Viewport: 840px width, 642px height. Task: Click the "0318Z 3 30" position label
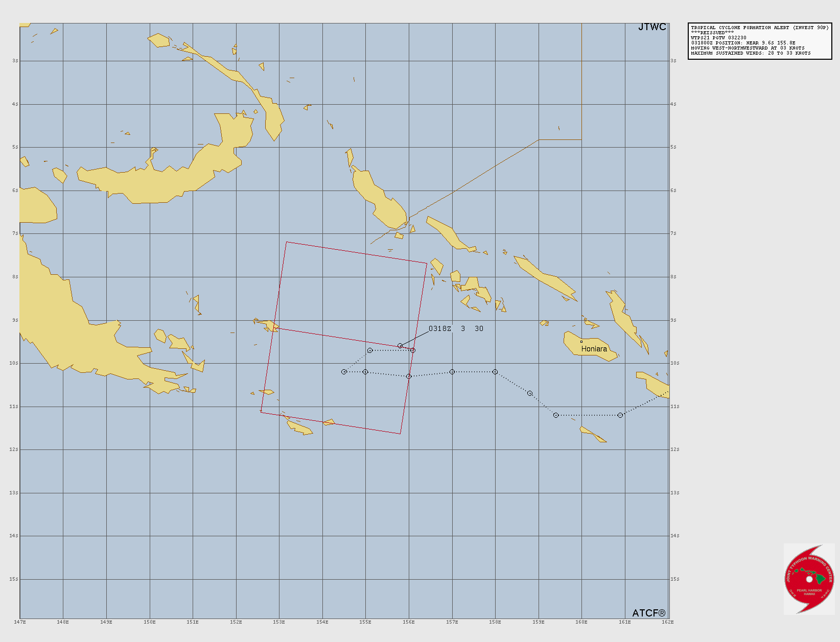click(x=455, y=328)
